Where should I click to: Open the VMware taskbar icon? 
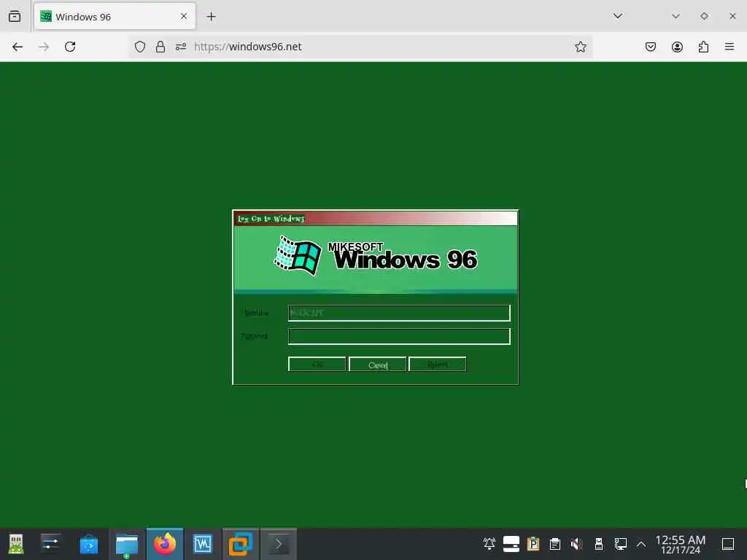[241, 544]
